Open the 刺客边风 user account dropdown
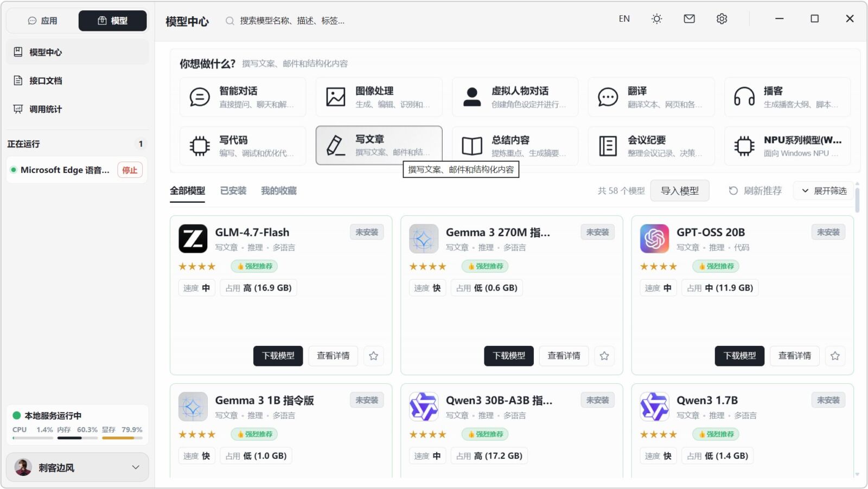 pos(78,467)
